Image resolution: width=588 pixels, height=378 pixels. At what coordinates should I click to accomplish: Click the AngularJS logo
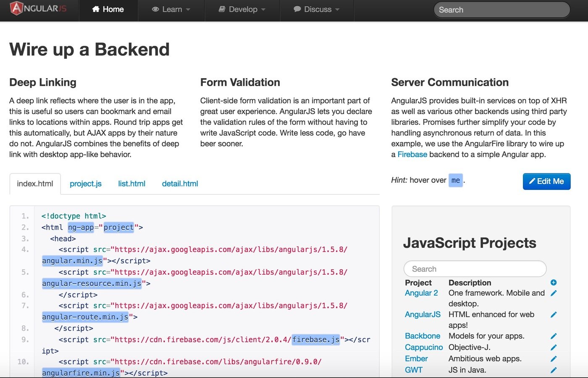point(38,8)
